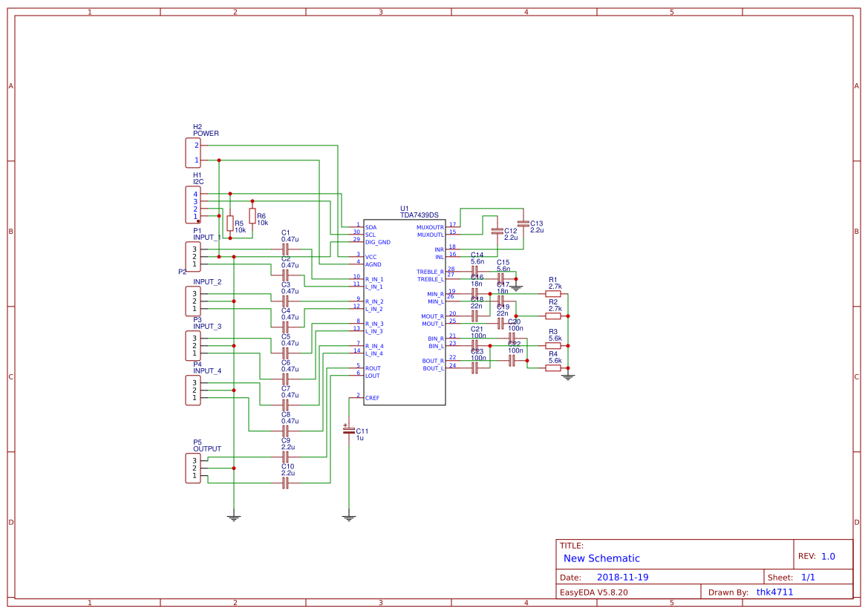The width and height of the screenshot is (868, 614).
Task: Click the LOUT pin label
Action: click(373, 376)
